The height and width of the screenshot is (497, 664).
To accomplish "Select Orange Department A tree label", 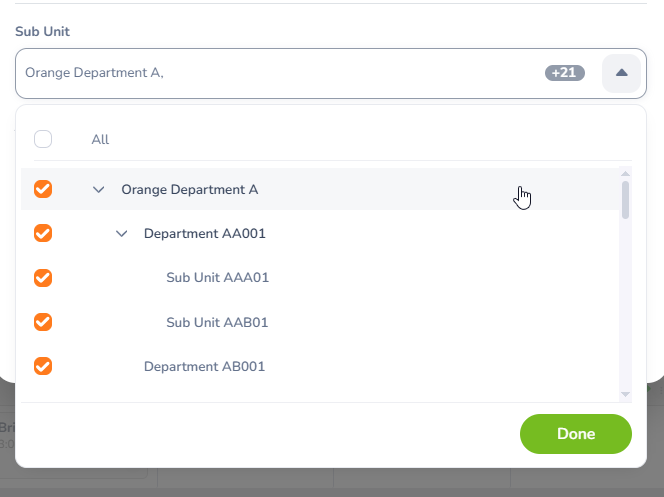I will [x=190, y=189].
